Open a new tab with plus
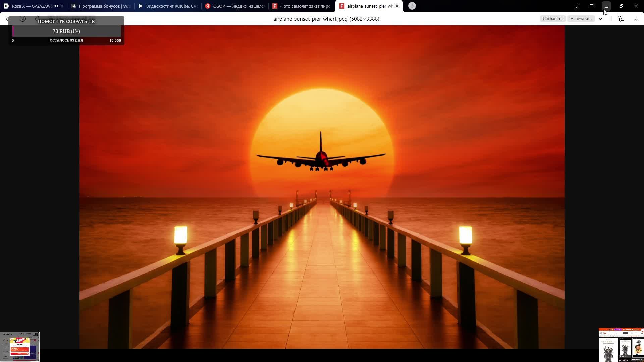Viewport: 644px width, 362px height. (412, 6)
